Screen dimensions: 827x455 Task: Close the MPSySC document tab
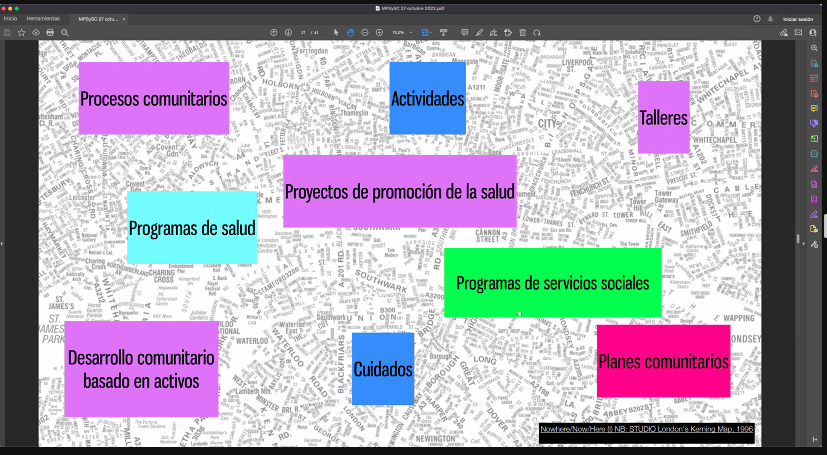pos(124,19)
